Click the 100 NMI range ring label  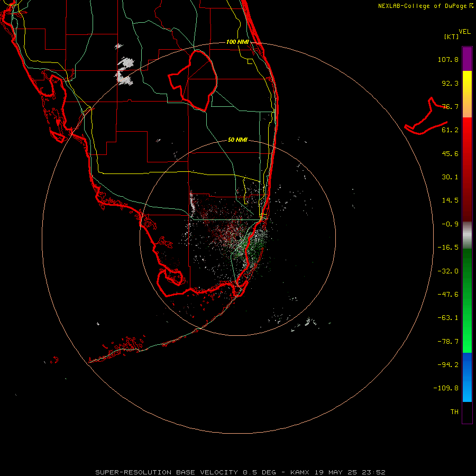click(237, 42)
